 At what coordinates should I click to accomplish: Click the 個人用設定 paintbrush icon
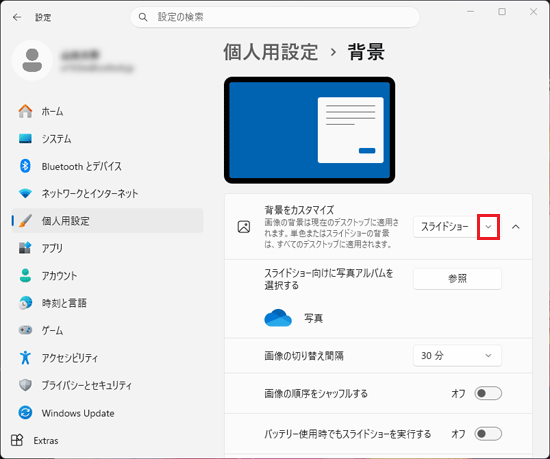pos(25,221)
